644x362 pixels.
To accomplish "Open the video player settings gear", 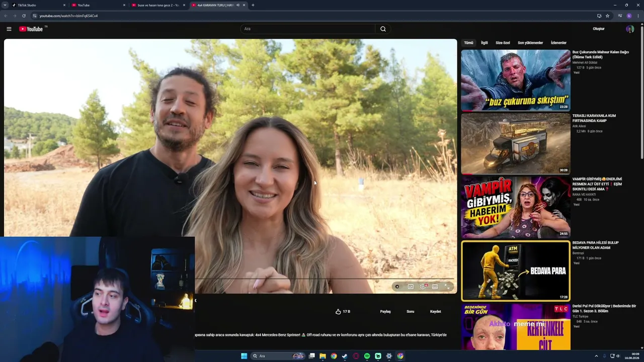I will (423, 287).
